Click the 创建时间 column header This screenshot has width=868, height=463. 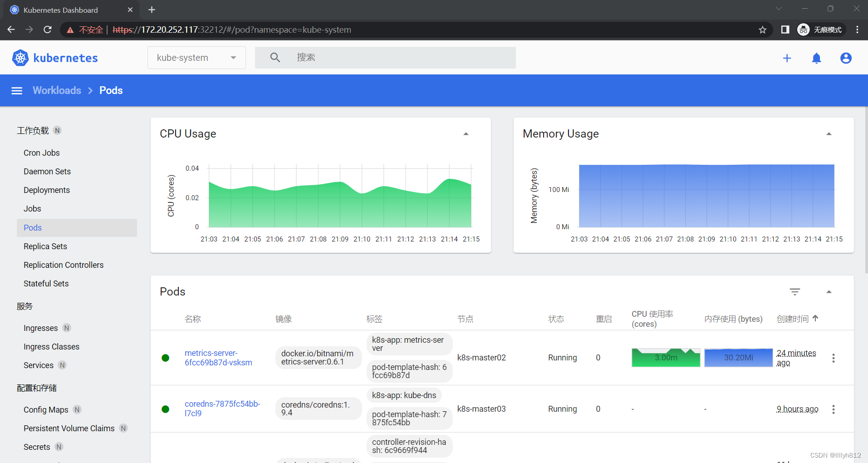pyautogui.click(x=793, y=319)
